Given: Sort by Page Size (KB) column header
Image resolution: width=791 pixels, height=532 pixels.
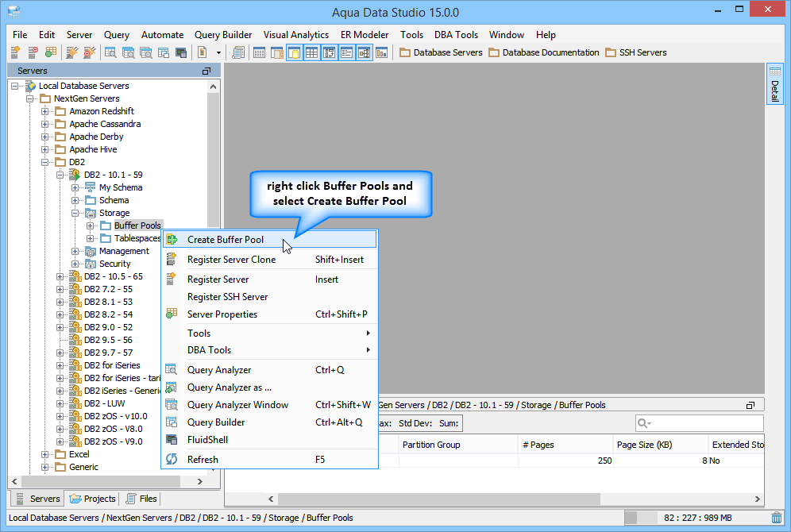Looking at the screenshot, I should tap(660, 445).
